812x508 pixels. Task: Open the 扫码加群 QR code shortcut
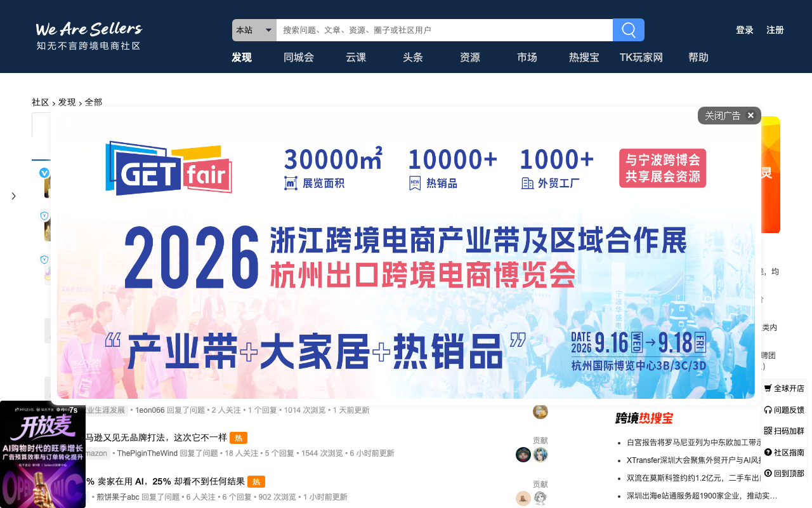784,431
